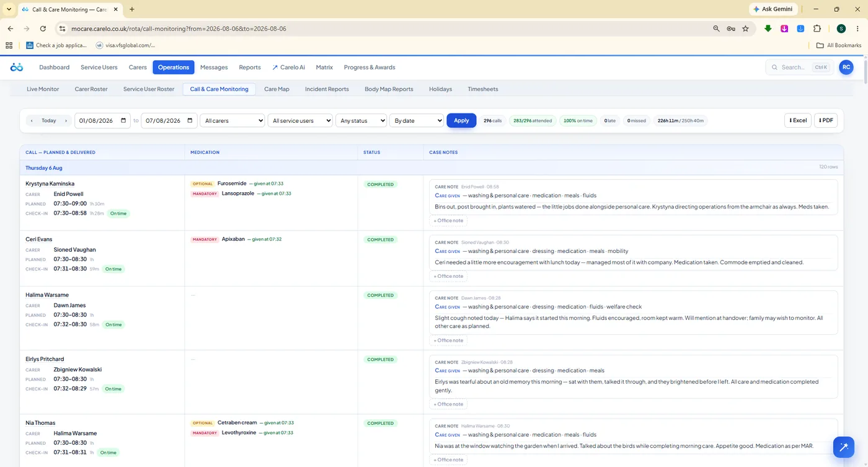Screen dimensions: 868x467
Task: Open the Matrix menu item
Action: 324,67
